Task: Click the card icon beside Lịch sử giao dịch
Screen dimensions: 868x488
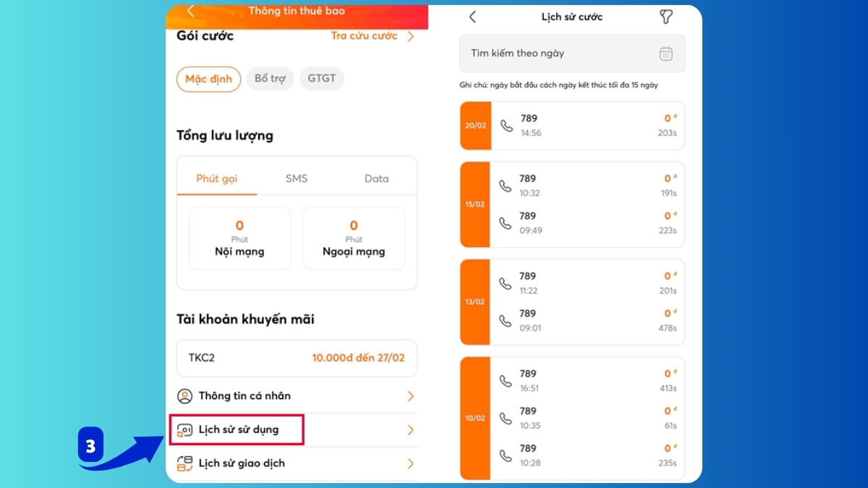Action: 184,463
